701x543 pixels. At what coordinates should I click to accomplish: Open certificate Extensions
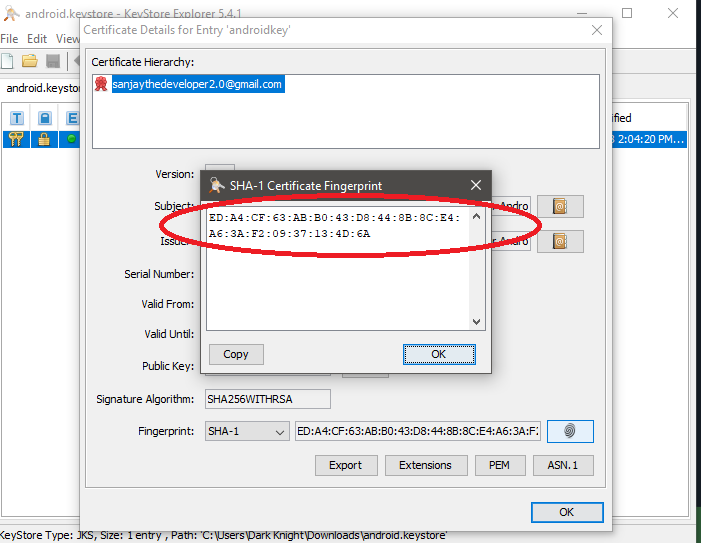click(426, 465)
